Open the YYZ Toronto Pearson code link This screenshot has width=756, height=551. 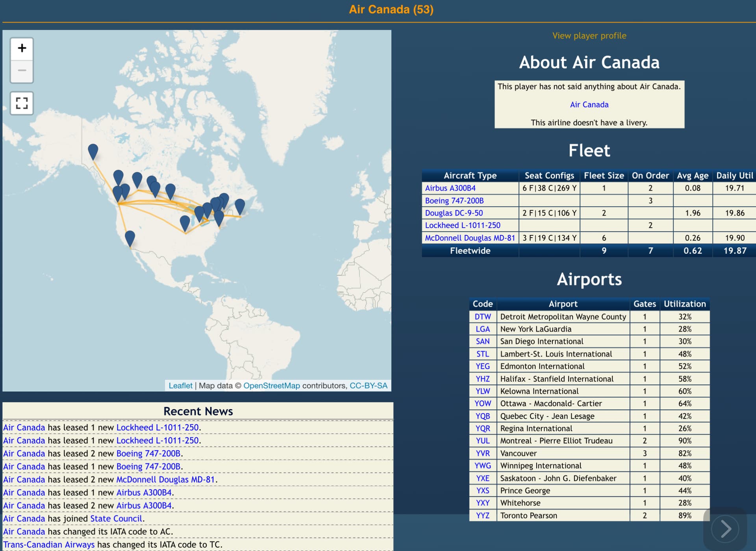[482, 516]
